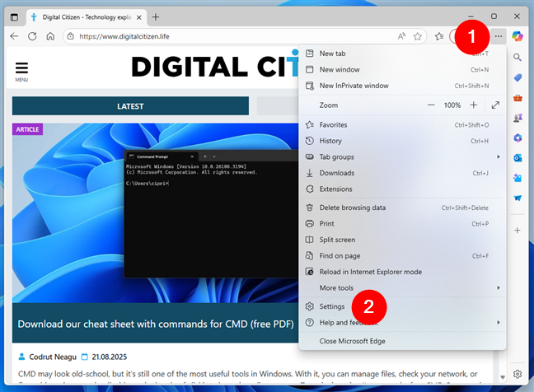Click the page scrollbar down arrow
The image size is (534, 392).
(x=503, y=377)
